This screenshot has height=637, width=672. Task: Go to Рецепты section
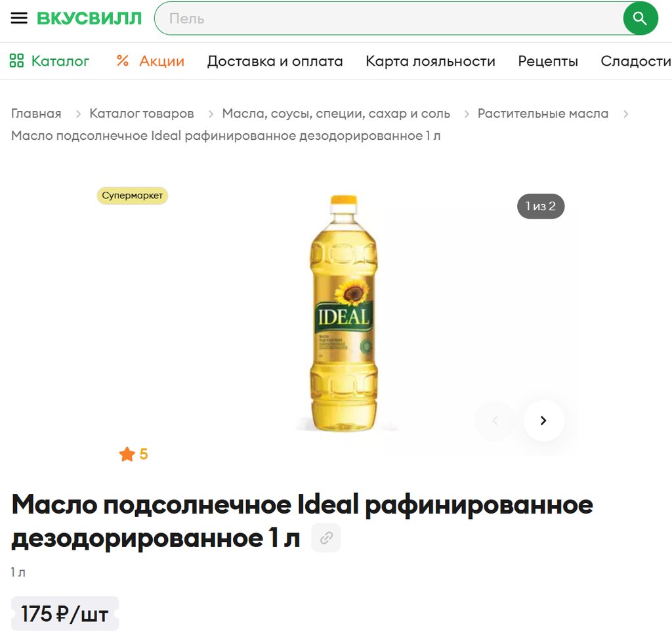(548, 61)
